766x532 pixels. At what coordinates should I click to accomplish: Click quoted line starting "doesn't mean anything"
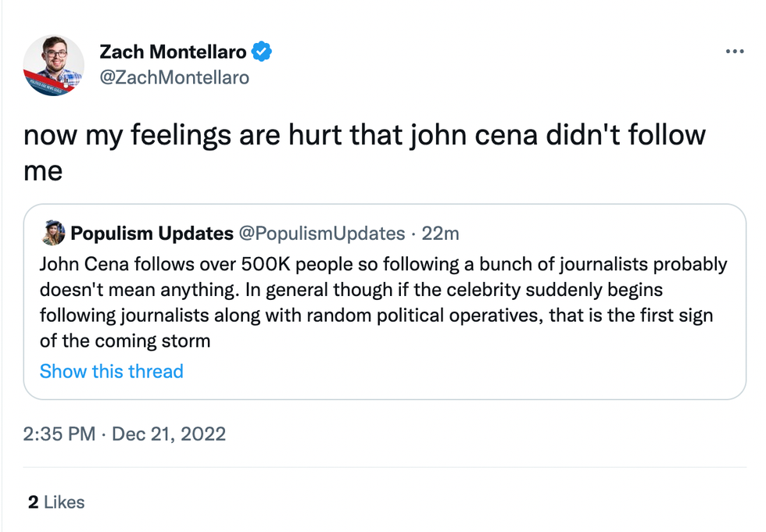coord(351,290)
